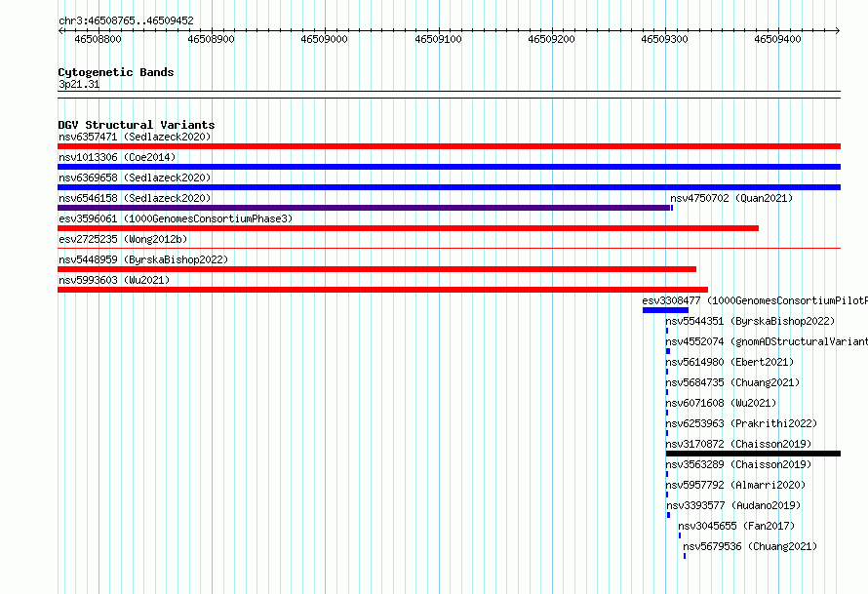Screen dimensions: 868x594
Task: Click the nsv4552074 gnomAD variant label
Action: click(767, 341)
